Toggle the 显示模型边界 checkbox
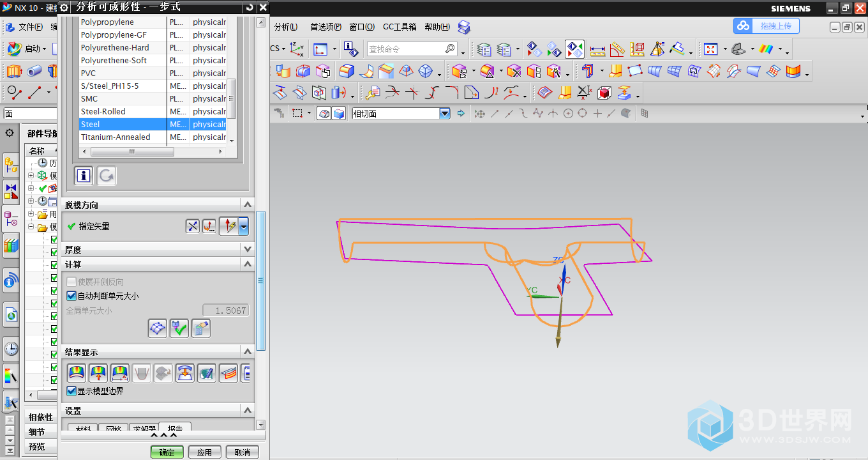Image resolution: width=868 pixels, height=460 pixels. click(x=71, y=391)
